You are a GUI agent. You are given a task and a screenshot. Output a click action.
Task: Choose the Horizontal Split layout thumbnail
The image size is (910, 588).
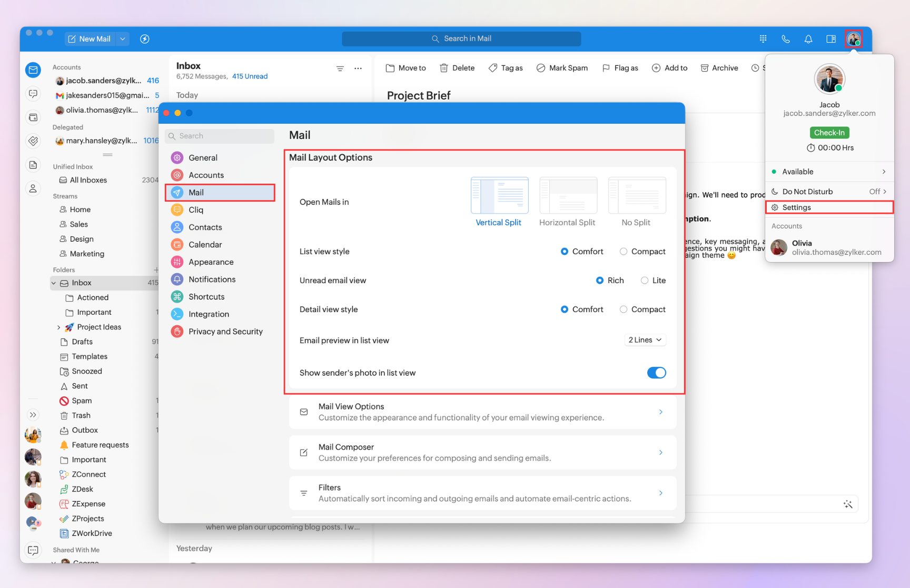pyautogui.click(x=568, y=195)
